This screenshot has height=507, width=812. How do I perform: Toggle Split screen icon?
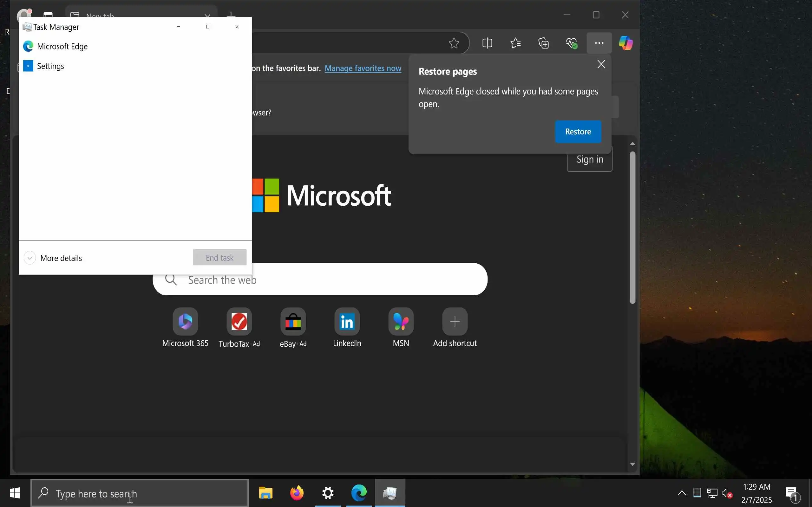(487, 43)
